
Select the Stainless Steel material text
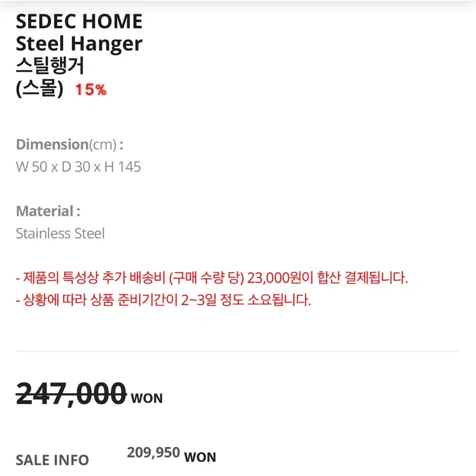[60, 233]
